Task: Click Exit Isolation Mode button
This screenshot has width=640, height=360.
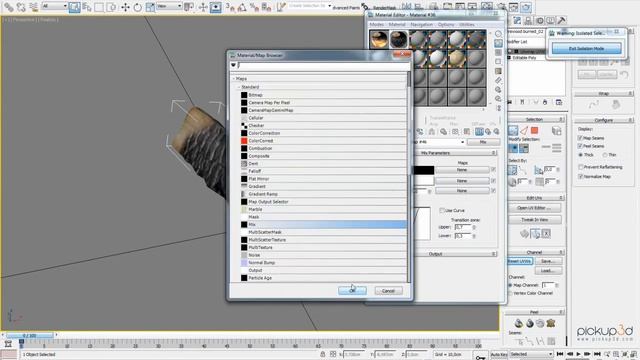Action: point(586,48)
